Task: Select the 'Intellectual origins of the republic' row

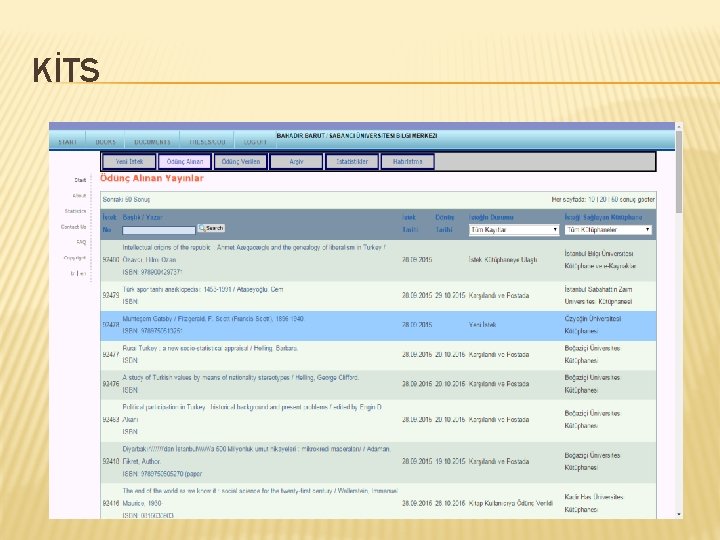Action: [378, 260]
